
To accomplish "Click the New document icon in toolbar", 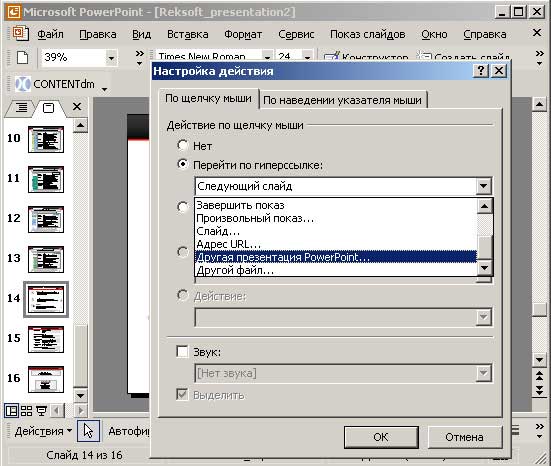I will [22, 57].
